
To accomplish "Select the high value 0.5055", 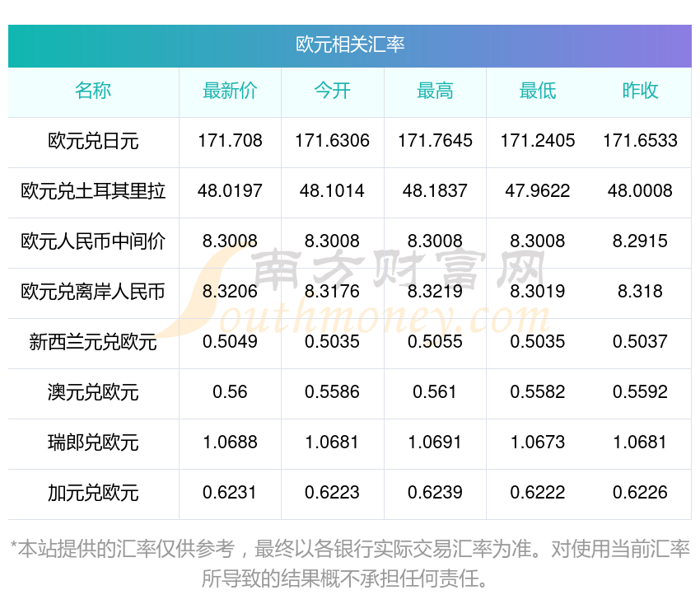I will point(435,342).
